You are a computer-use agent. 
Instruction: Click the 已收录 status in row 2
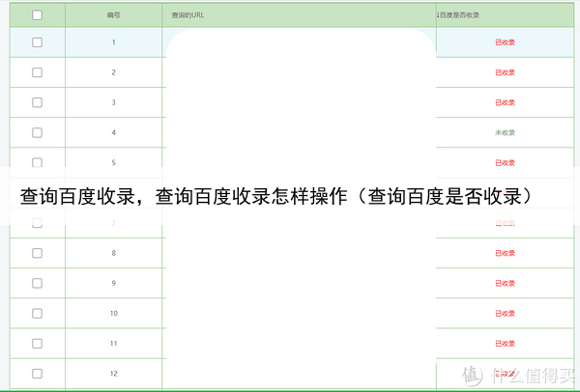(505, 72)
